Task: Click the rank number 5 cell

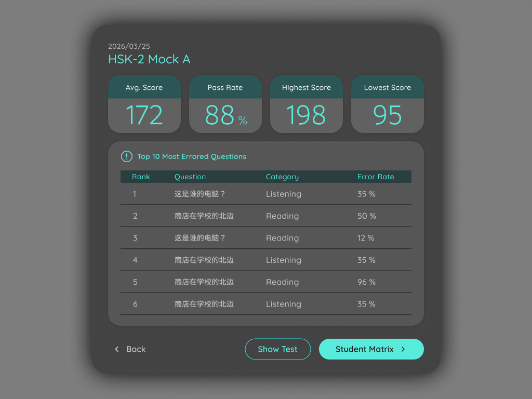Action: 135,282
